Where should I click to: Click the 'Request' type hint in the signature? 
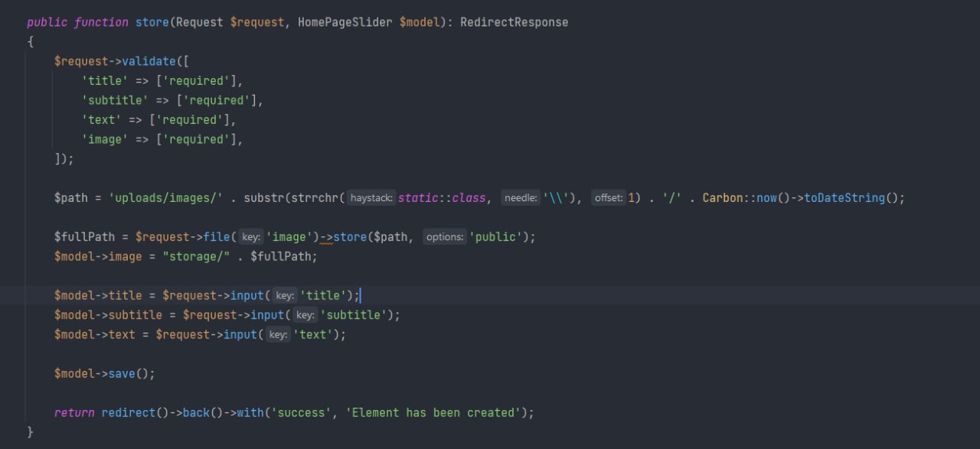click(199, 22)
